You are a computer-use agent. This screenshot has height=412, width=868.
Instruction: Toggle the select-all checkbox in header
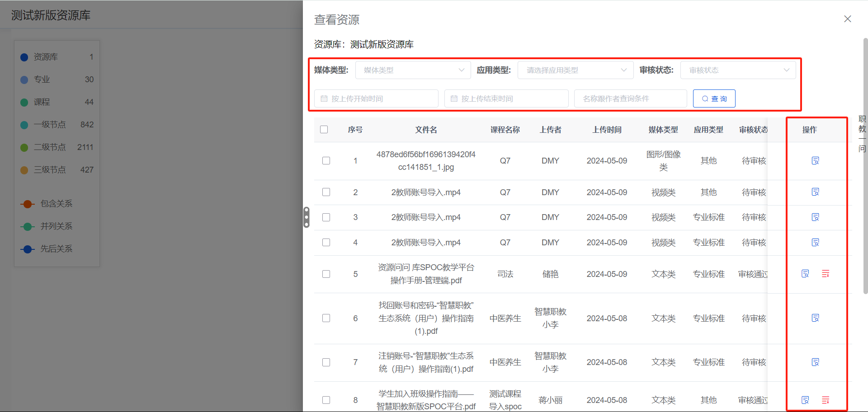click(324, 130)
